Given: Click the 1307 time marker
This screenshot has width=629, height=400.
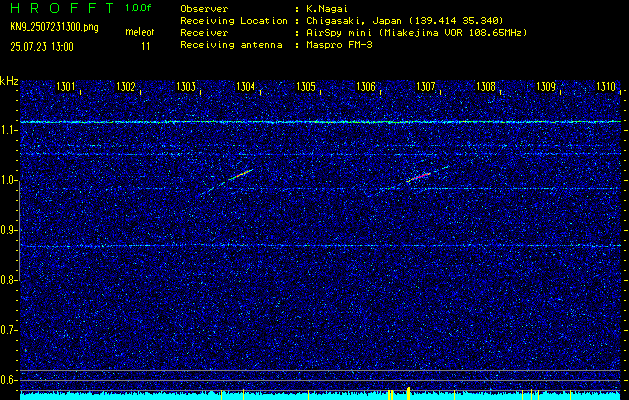Looking at the screenshot, I should coord(426,87).
